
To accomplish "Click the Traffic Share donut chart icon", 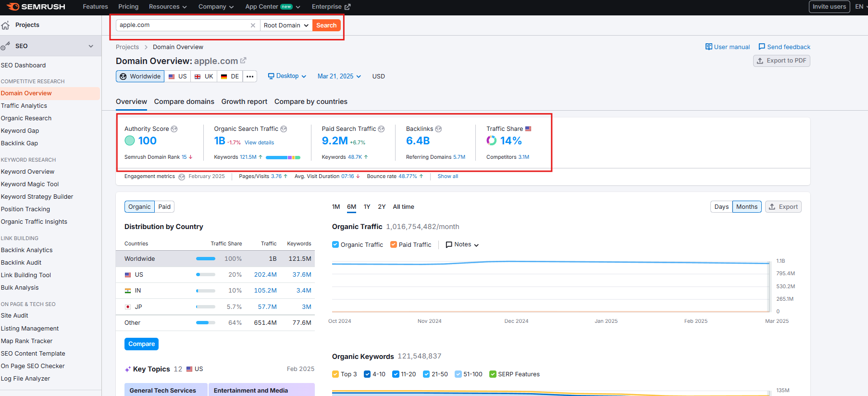I will (491, 141).
